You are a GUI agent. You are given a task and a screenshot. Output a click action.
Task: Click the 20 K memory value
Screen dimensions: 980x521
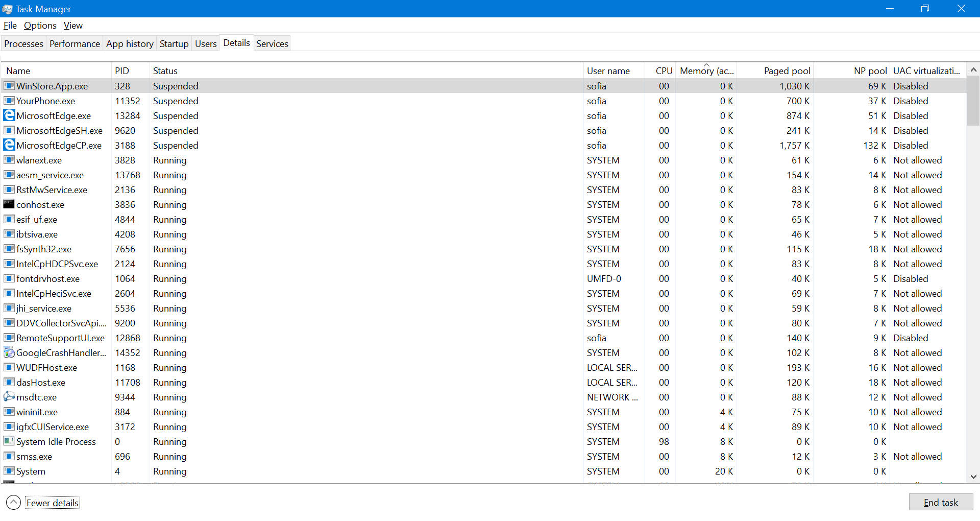click(x=724, y=471)
